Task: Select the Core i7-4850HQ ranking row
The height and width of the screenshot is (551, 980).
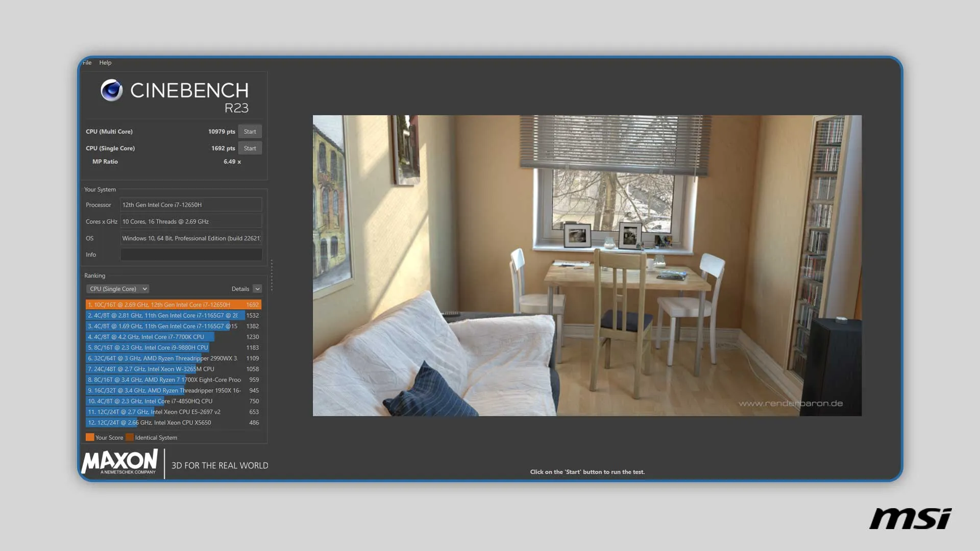Action: coord(174,401)
